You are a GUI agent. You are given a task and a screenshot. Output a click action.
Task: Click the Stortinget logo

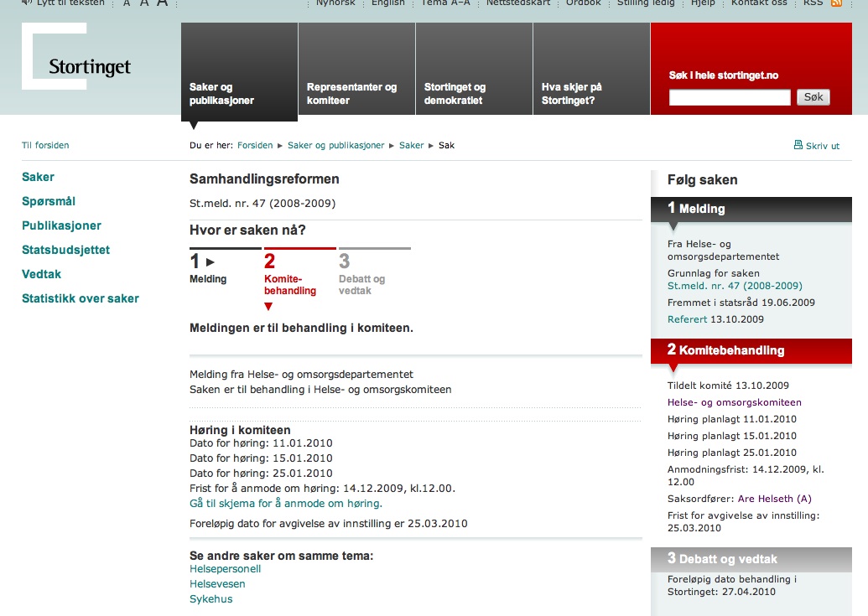76,56
